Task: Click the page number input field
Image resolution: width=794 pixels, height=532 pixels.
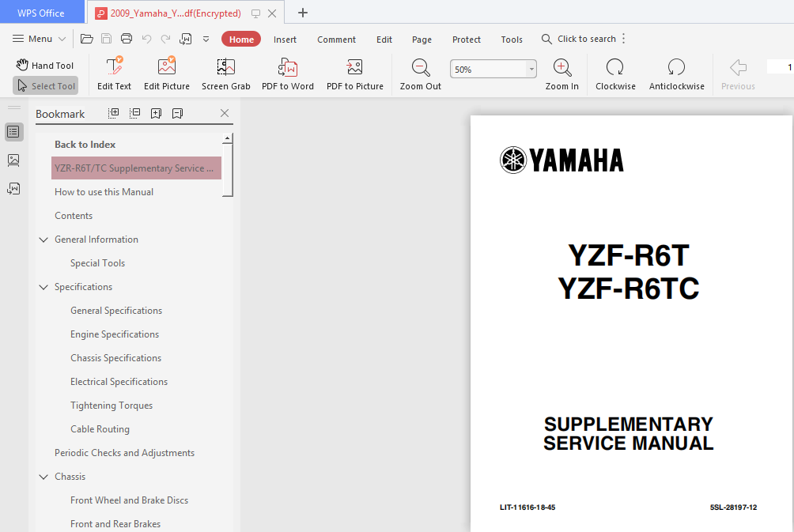Action: tap(781, 67)
